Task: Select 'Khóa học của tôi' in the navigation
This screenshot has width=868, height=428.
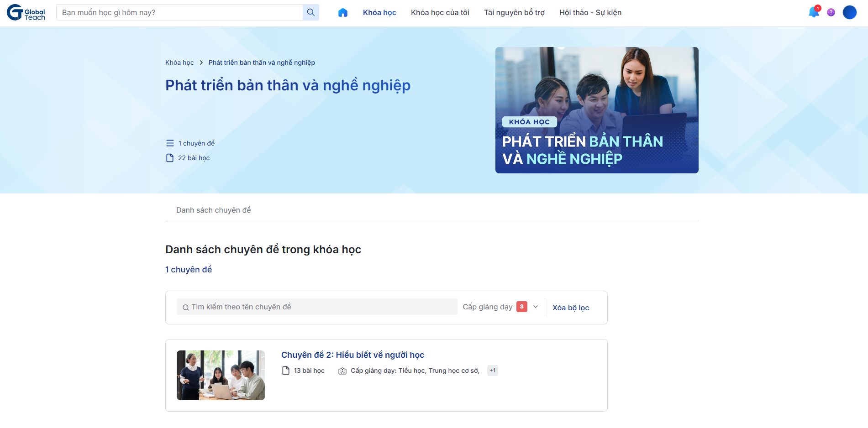Action: tap(440, 12)
